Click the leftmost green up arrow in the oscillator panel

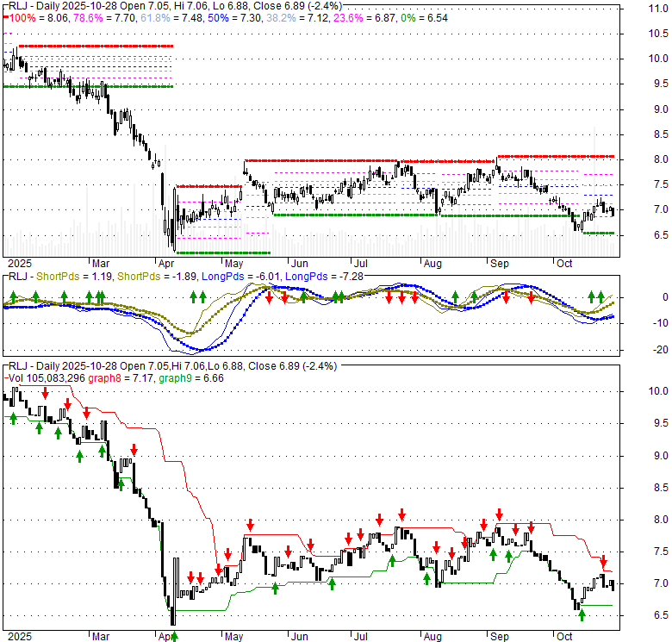coord(12,296)
